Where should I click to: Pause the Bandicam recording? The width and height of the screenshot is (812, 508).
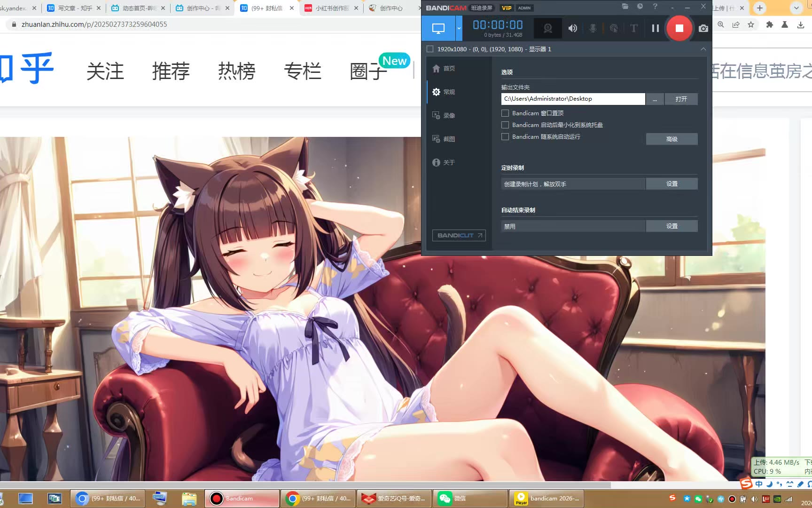[655, 28]
